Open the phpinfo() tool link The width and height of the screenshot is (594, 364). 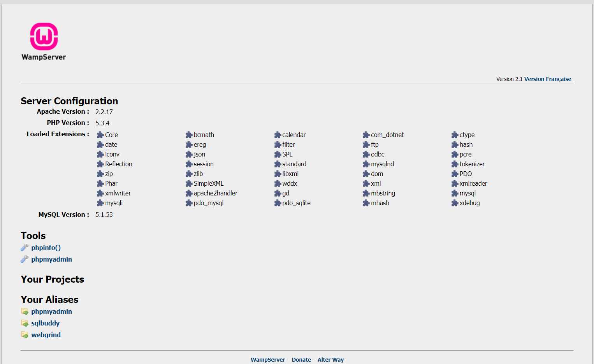46,248
